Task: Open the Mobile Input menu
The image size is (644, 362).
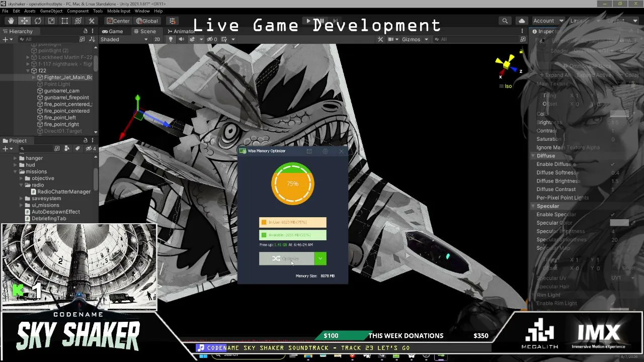Action: click(119, 11)
